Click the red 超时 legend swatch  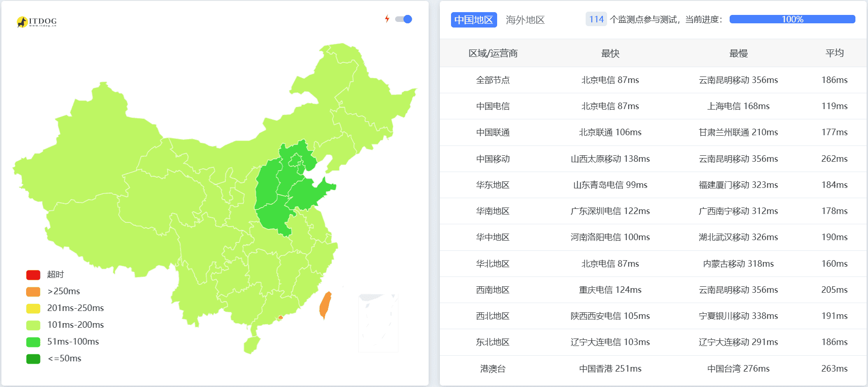(x=33, y=275)
